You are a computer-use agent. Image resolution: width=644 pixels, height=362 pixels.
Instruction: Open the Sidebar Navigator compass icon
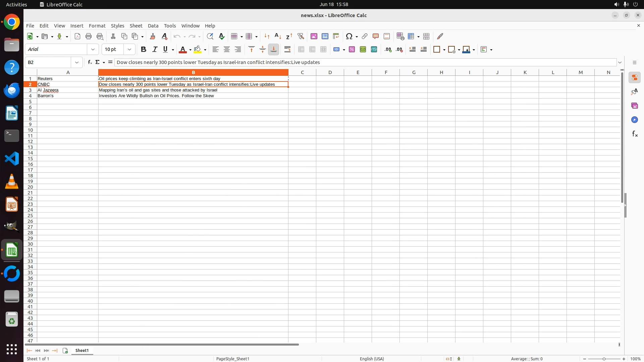tap(634, 120)
